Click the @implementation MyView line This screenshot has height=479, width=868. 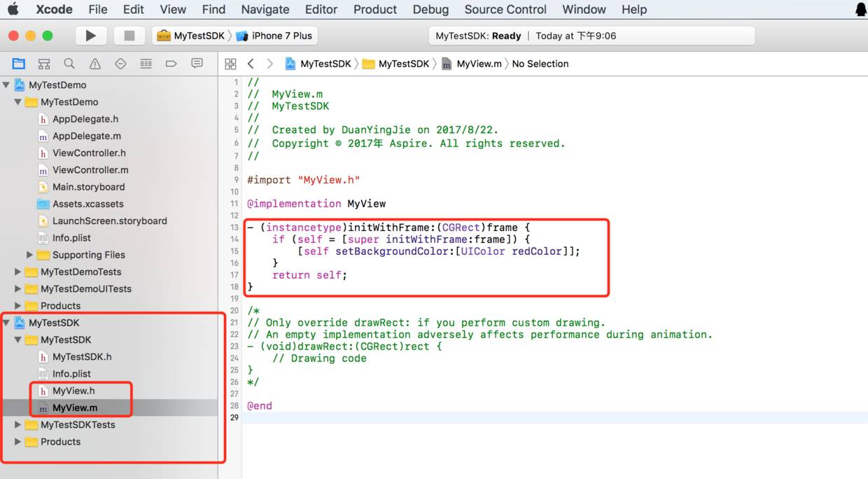(316, 204)
